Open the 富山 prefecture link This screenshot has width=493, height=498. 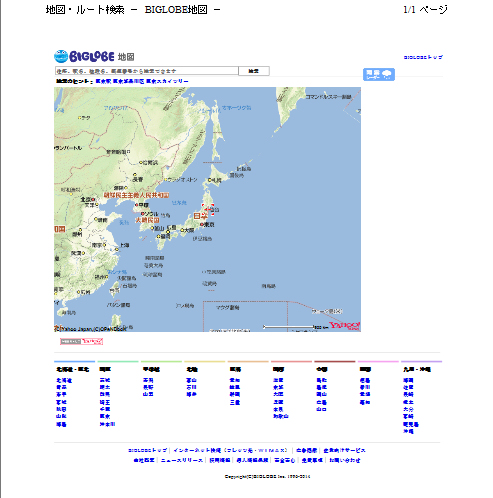click(x=191, y=380)
